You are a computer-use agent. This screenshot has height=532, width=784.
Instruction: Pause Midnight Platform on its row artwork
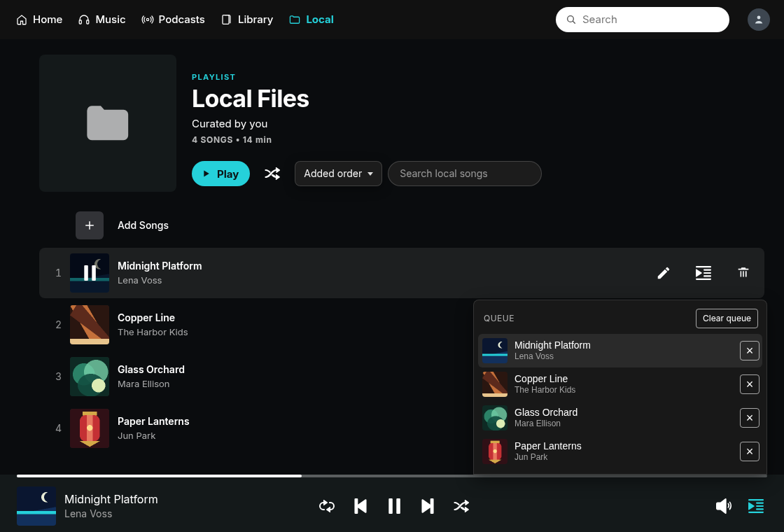[90, 273]
